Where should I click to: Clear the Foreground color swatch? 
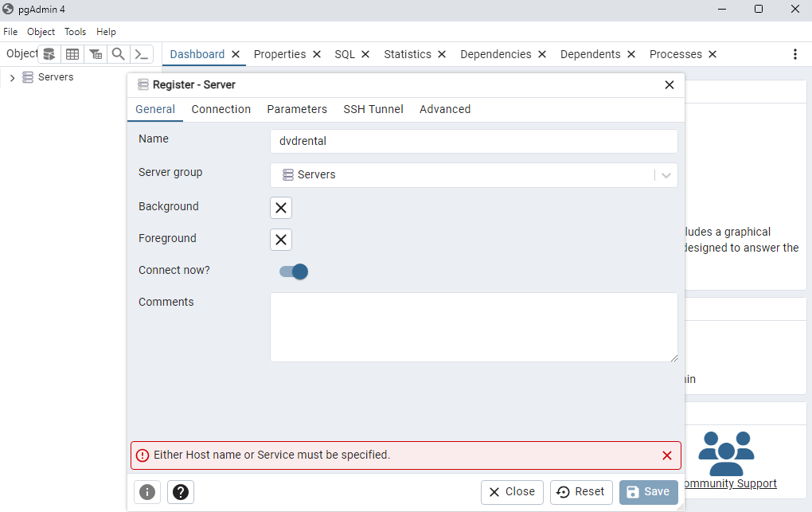coord(281,240)
